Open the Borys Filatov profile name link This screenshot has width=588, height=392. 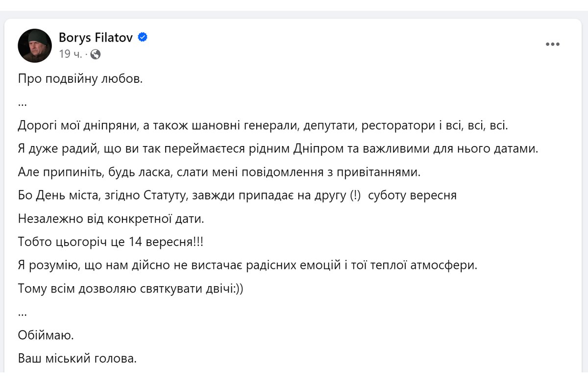coord(96,37)
